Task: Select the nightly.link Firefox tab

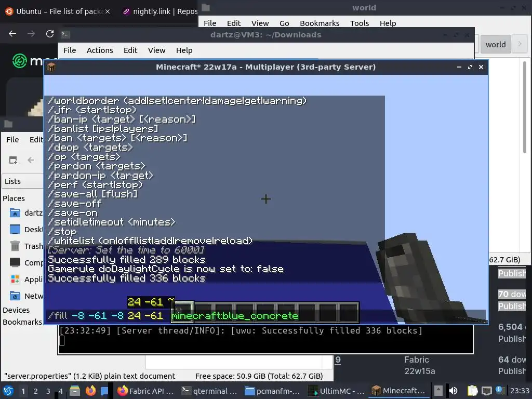Action: [x=159, y=11]
